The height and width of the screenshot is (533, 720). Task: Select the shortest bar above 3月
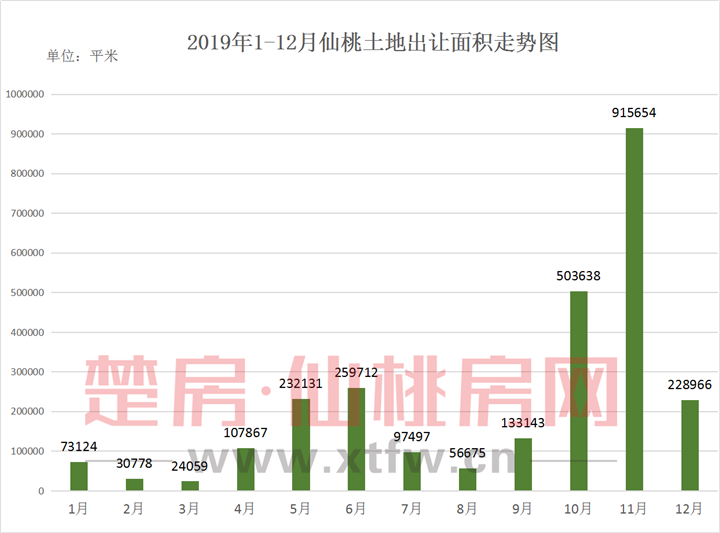(x=190, y=486)
